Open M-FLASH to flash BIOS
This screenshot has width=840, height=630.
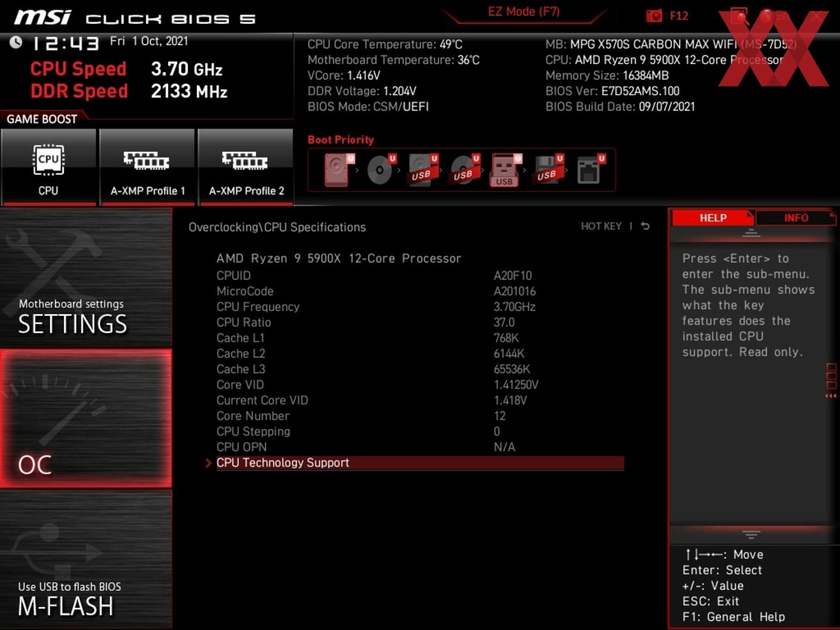click(86, 560)
